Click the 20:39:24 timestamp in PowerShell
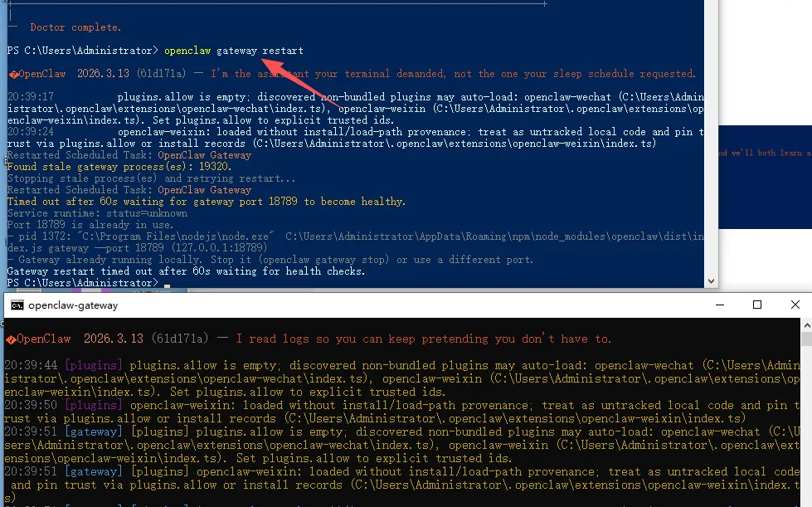 click(31, 132)
